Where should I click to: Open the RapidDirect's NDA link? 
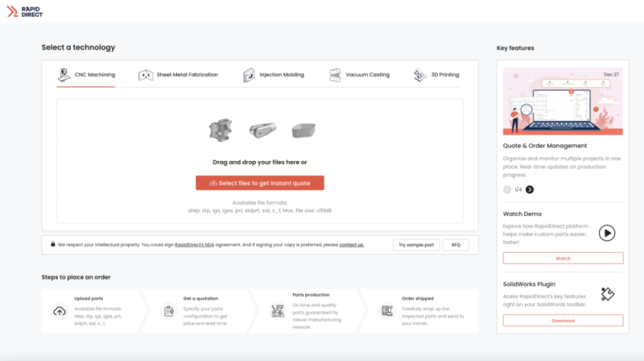point(194,245)
